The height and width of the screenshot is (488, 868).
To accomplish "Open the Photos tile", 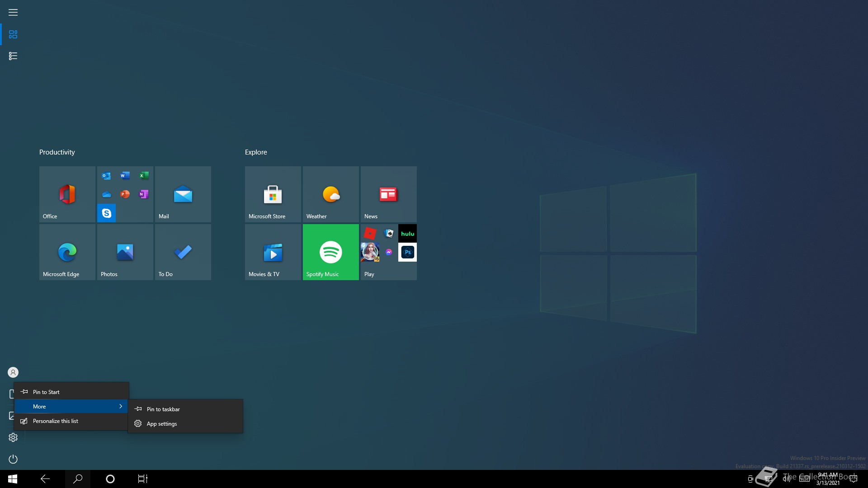I will point(125,252).
